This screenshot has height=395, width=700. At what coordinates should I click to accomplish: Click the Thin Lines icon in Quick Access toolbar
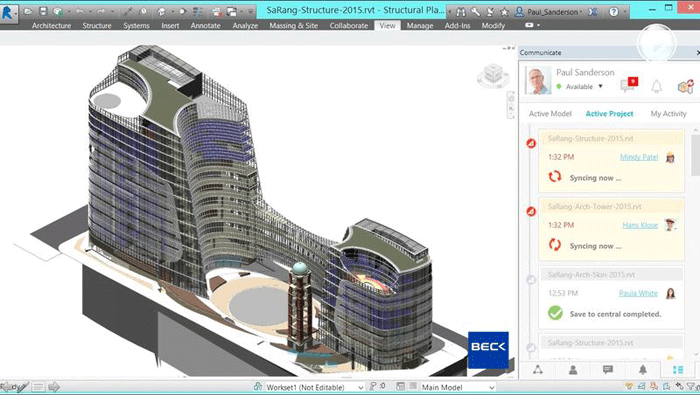pyautogui.click(x=198, y=12)
